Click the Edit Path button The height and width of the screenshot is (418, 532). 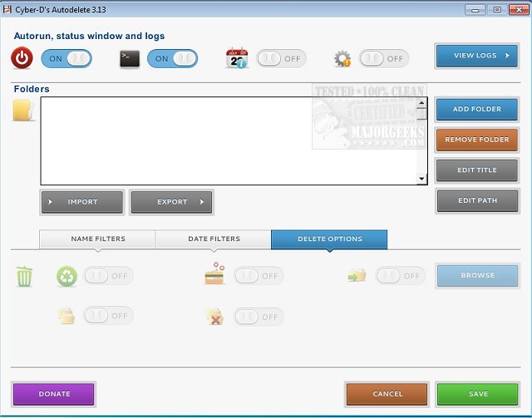[477, 200]
